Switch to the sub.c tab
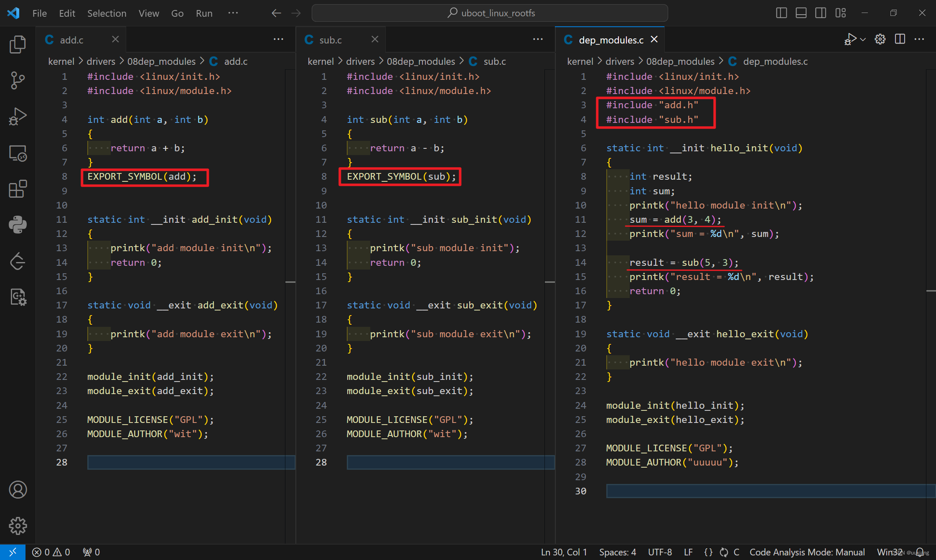Viewport: 936px width, 560px height. click(x=330, y=40)
